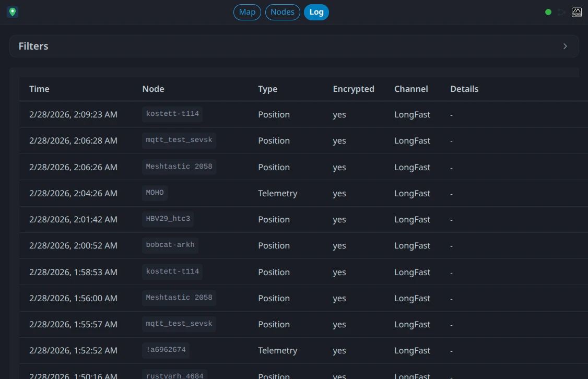Open node Meshtastic 2058 in the 1:56:00 AM row
The width and height of the screenshot is (588, 379).
(x=179, y=298)
